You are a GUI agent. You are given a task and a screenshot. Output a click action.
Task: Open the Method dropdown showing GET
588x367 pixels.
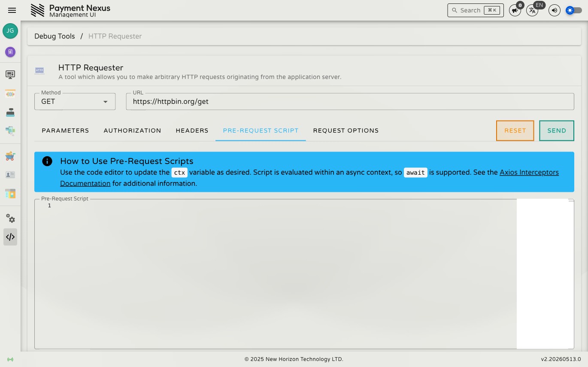tap(75, 102)
